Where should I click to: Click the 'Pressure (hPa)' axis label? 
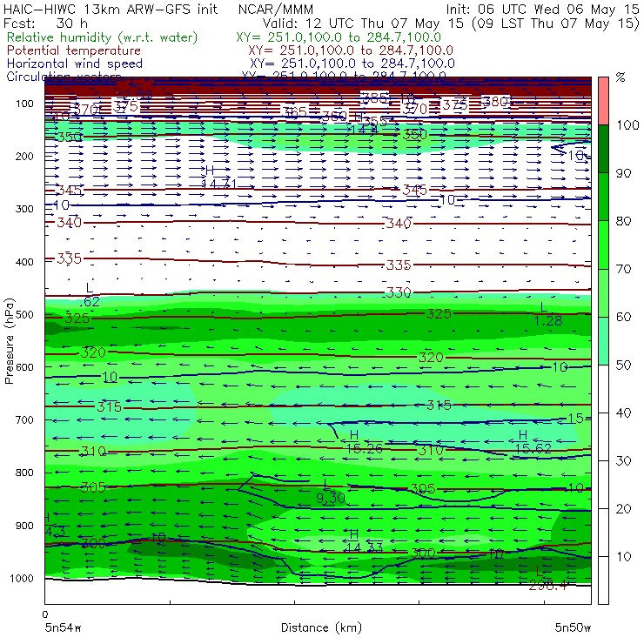10,341
